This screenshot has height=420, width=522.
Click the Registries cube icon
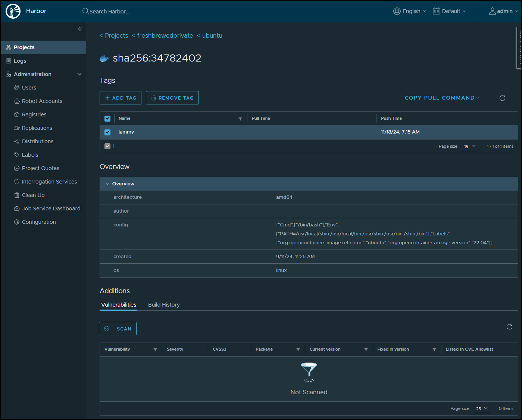point(17,115)
